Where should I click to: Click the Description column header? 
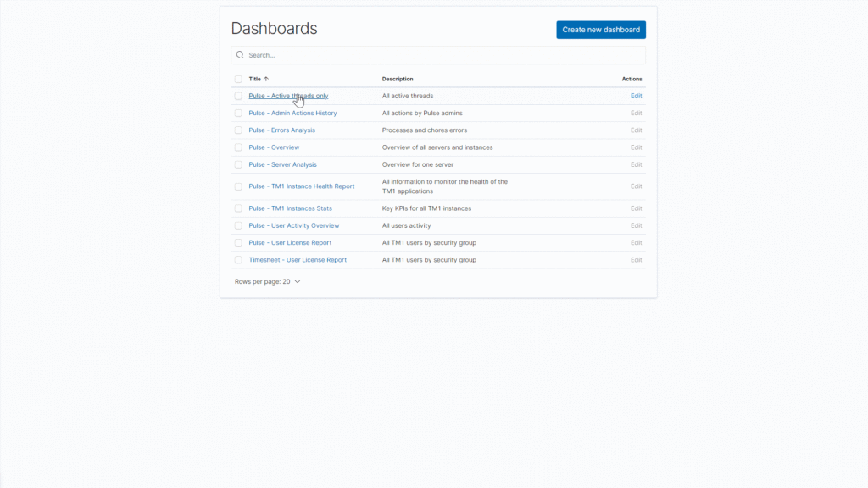tap(398, 79)
